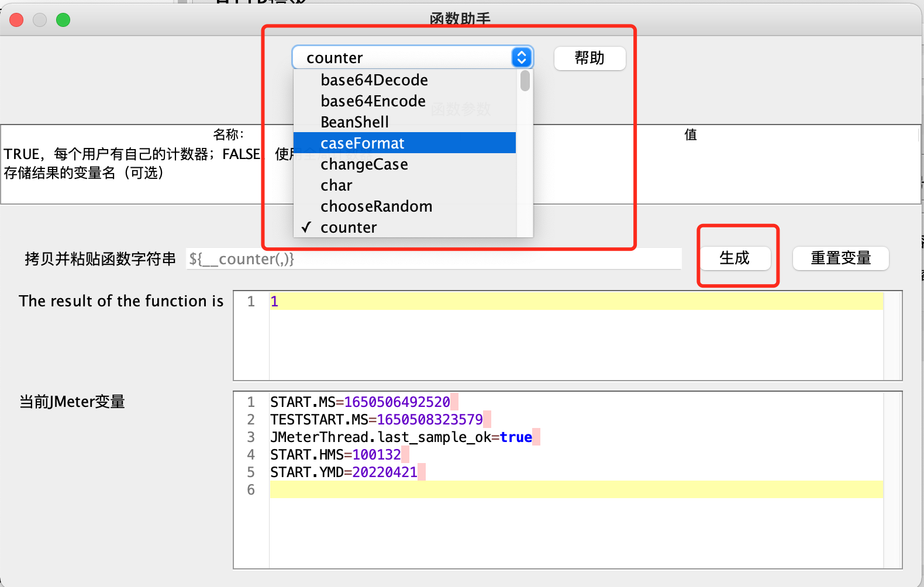The width and height of the screenshot is (924, 587).
Task: Click the ${__counter(,)} function string field
Action: click(434, 258)
